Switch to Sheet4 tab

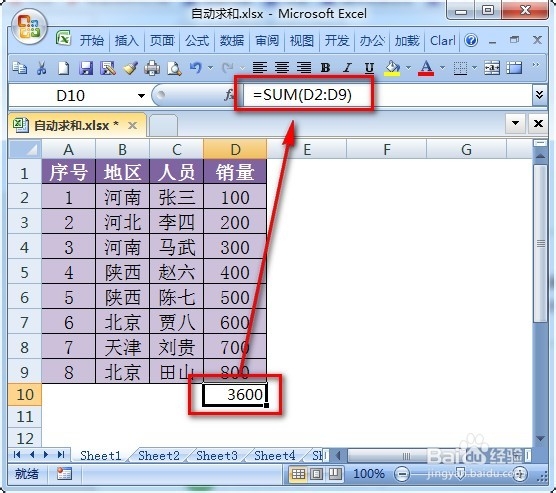[x=274, y=455]
